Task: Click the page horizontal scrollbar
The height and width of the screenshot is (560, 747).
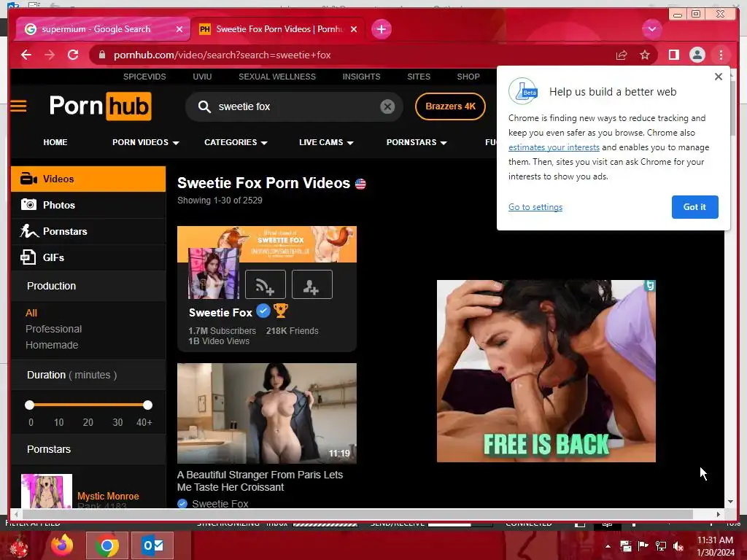Action: 357,514
